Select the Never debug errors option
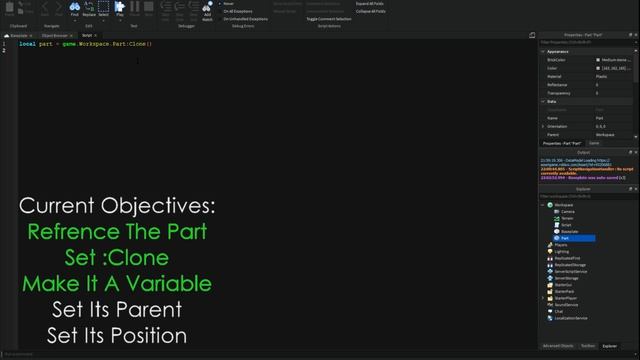Image resolution: width=640 pixels, height=360 pixels. [x=226, y=4]
